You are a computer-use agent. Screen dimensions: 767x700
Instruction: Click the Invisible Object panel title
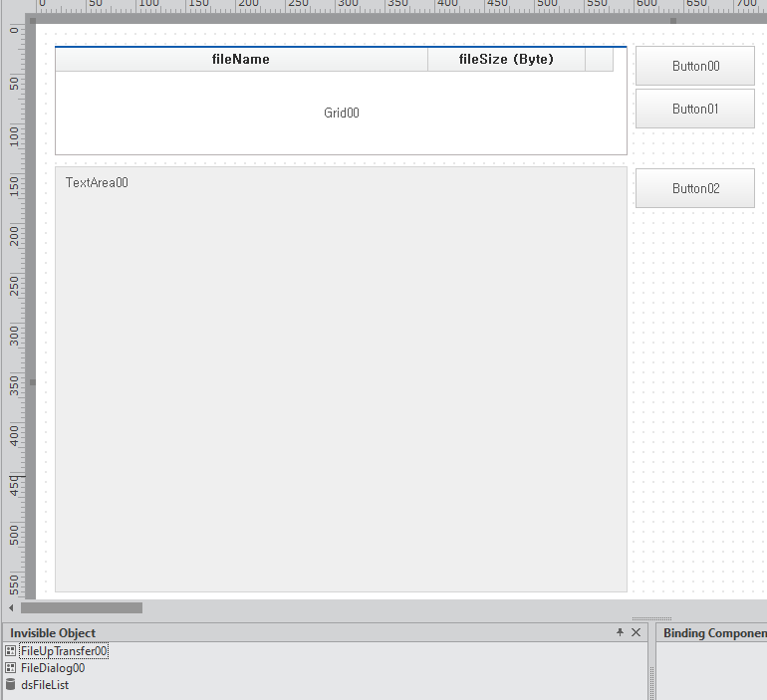53,633
